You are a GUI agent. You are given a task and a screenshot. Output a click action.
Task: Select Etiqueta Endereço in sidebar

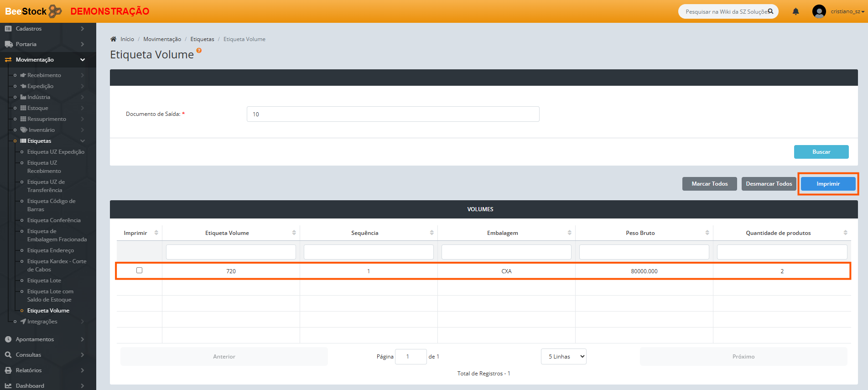[x=51, y=250]
